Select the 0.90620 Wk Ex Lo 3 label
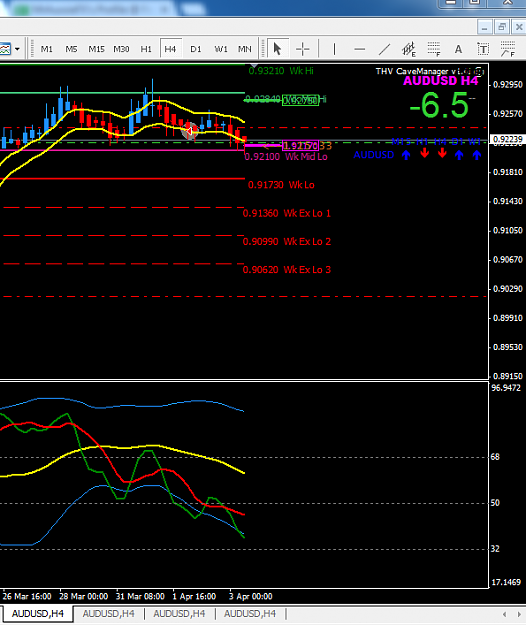Viewport: 526px width, 625px height. [287, 270]
